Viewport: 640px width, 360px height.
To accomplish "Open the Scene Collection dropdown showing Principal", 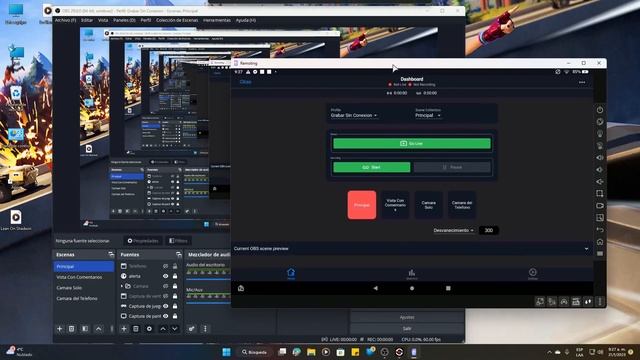I will pyautogui.click(x=428, y=116).
